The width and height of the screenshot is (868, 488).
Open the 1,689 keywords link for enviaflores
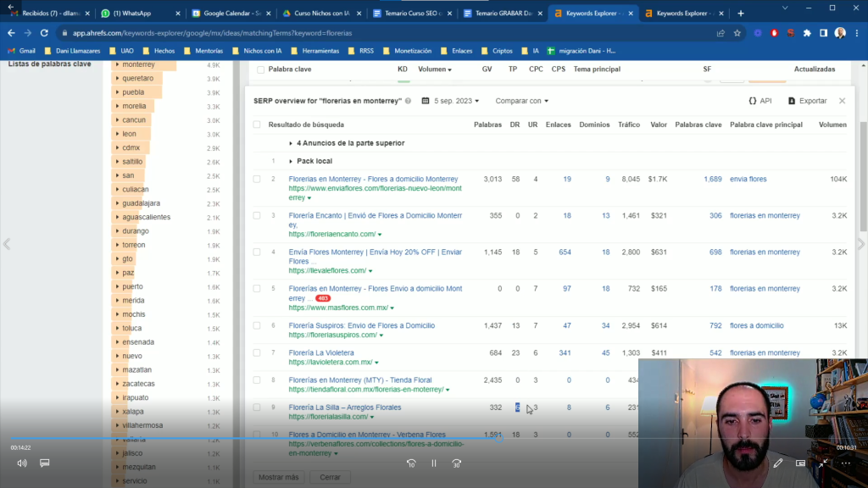(712, 179)
